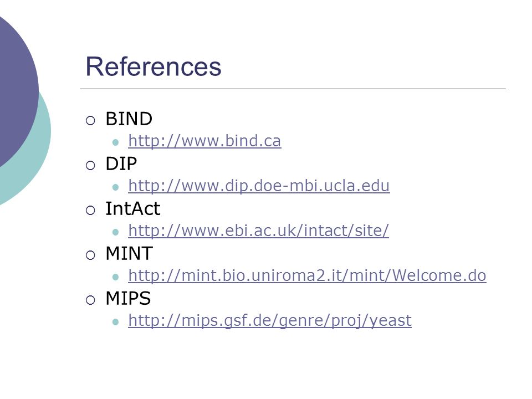
Task: Select the MIPS heading text
Action: (x=128, y=298)
